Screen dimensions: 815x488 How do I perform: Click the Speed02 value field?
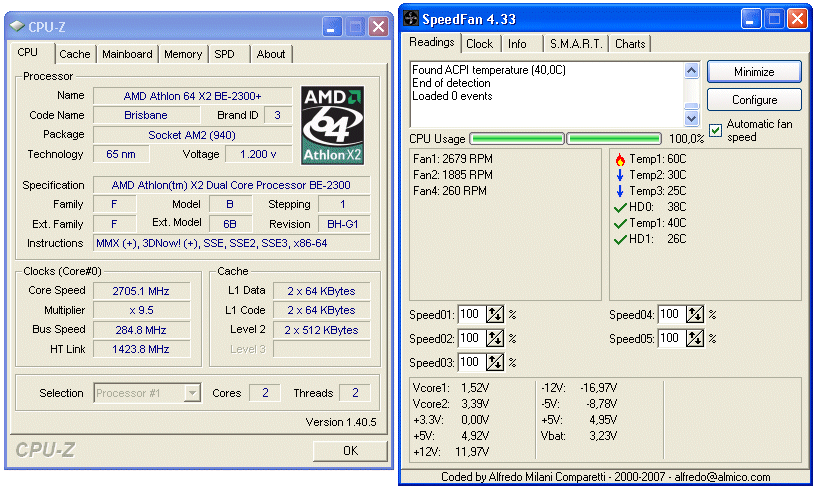(x=471, y=338)
